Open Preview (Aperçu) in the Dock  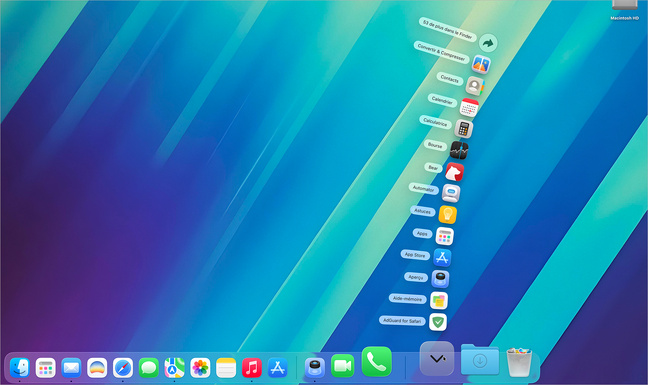click(x=314, y=367)
